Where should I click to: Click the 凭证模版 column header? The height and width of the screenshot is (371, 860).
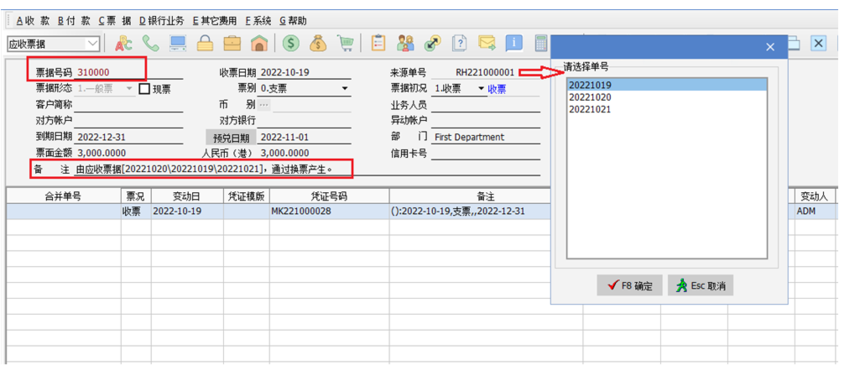[x=246, y=196]
